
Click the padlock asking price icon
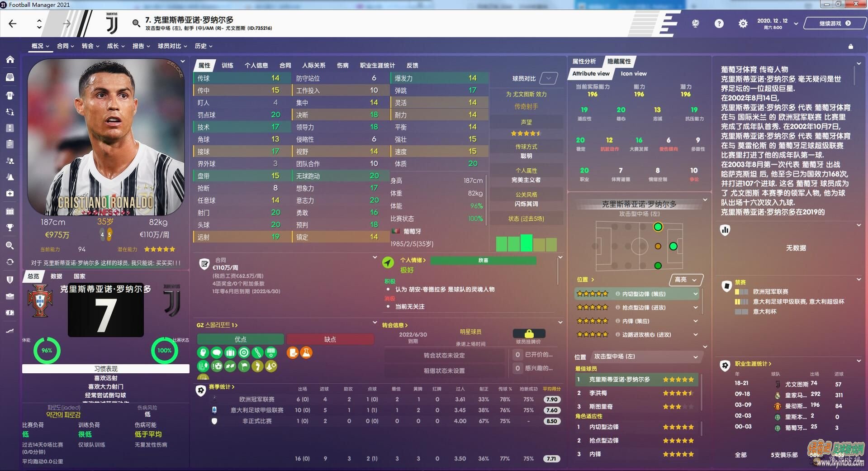point(529,334)
